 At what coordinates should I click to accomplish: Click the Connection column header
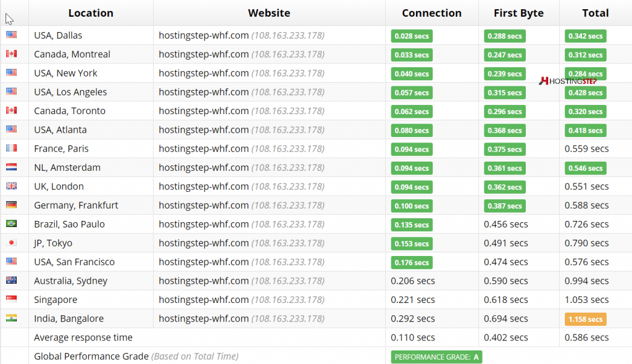431,13
